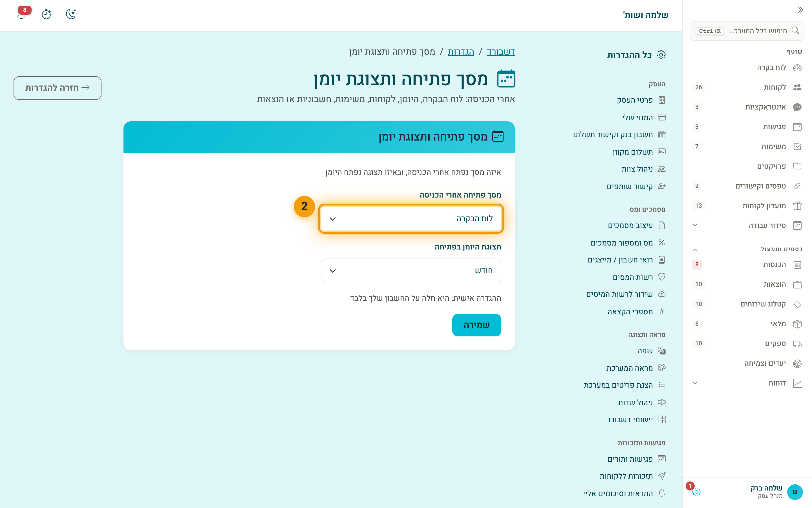Open פרטי העסק settings item
Viewport: 812px width, 508px height.
[x=641, y=100]
